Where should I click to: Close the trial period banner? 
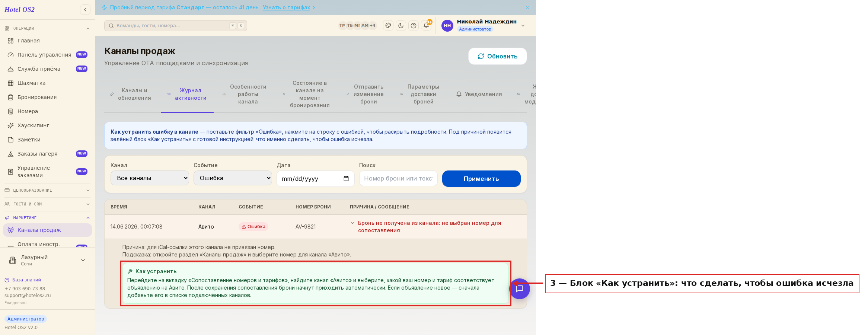point(527,7)
